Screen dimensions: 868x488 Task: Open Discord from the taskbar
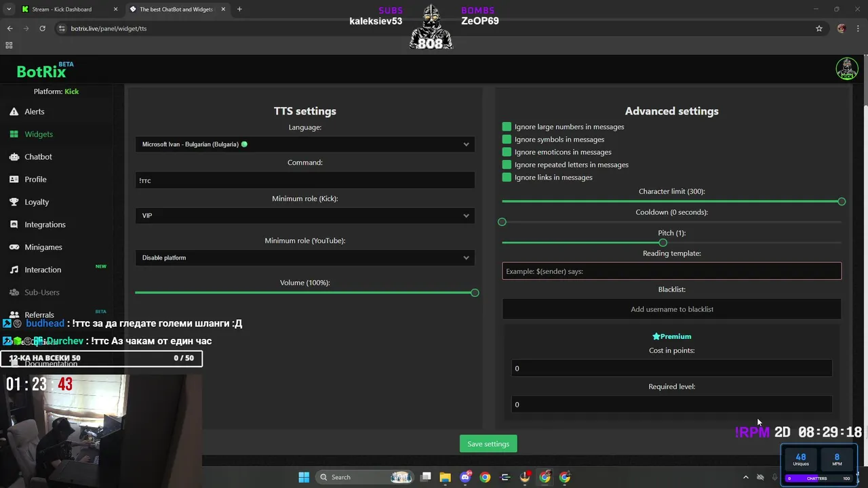465,477
